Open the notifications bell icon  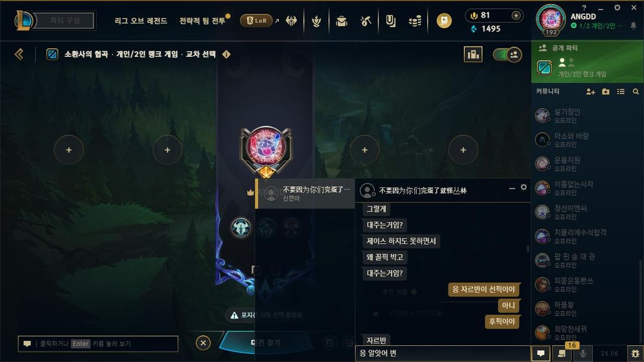633,25
